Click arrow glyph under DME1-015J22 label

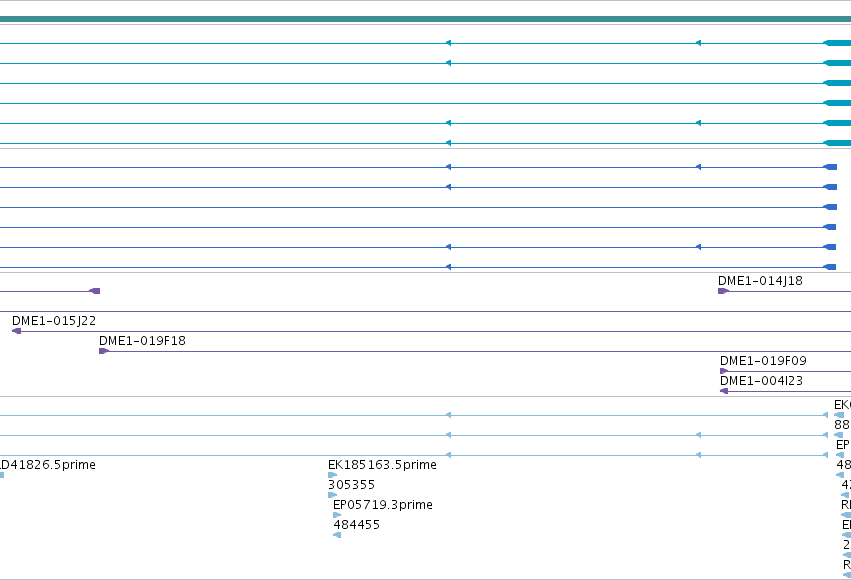(16, 331)
